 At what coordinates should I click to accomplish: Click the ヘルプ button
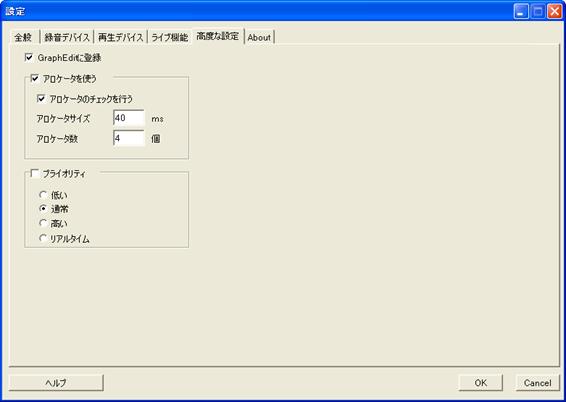56,383
